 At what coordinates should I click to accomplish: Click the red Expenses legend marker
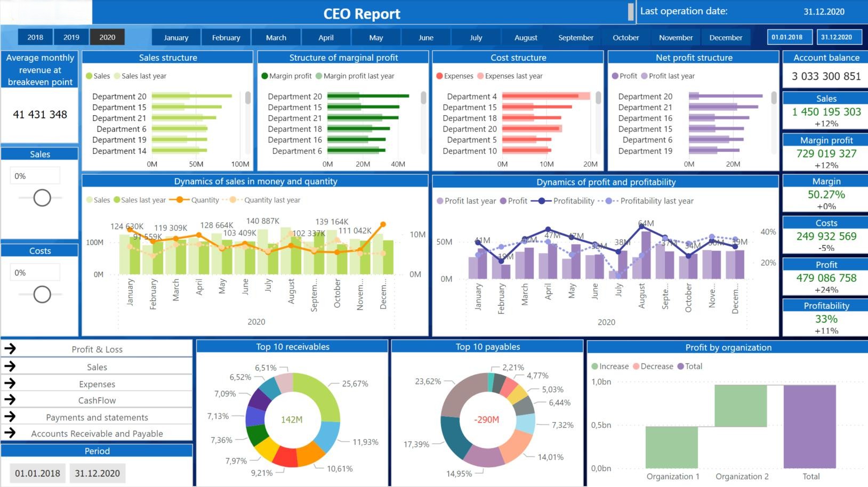[x=439, y=76]
